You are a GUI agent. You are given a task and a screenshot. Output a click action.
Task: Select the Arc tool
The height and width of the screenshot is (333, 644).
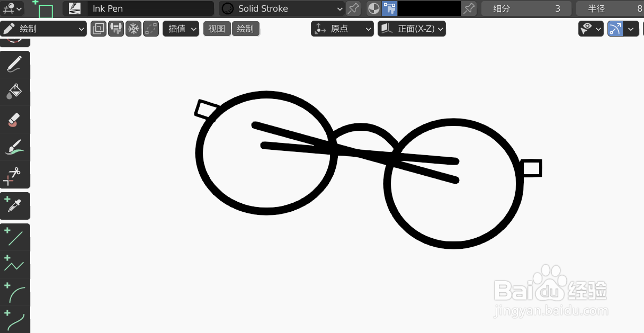15,292
